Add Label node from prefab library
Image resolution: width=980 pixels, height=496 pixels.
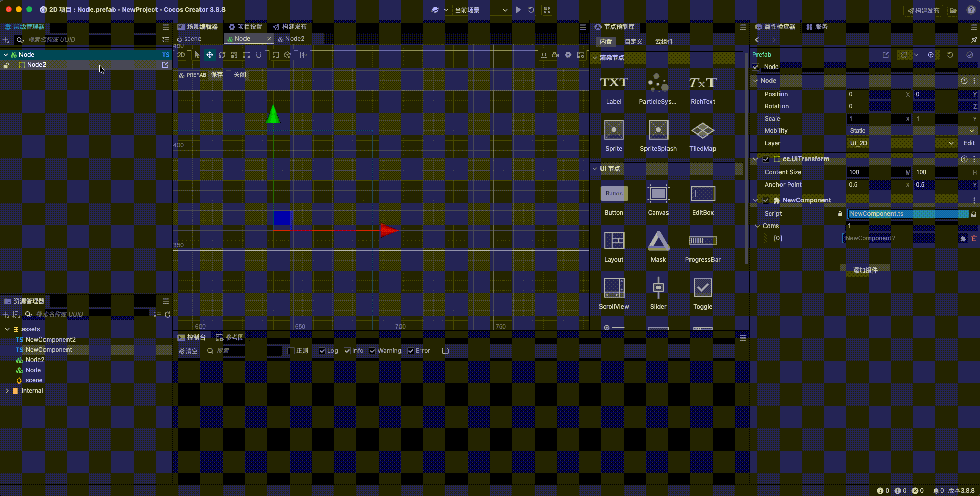tap(614, 89)
